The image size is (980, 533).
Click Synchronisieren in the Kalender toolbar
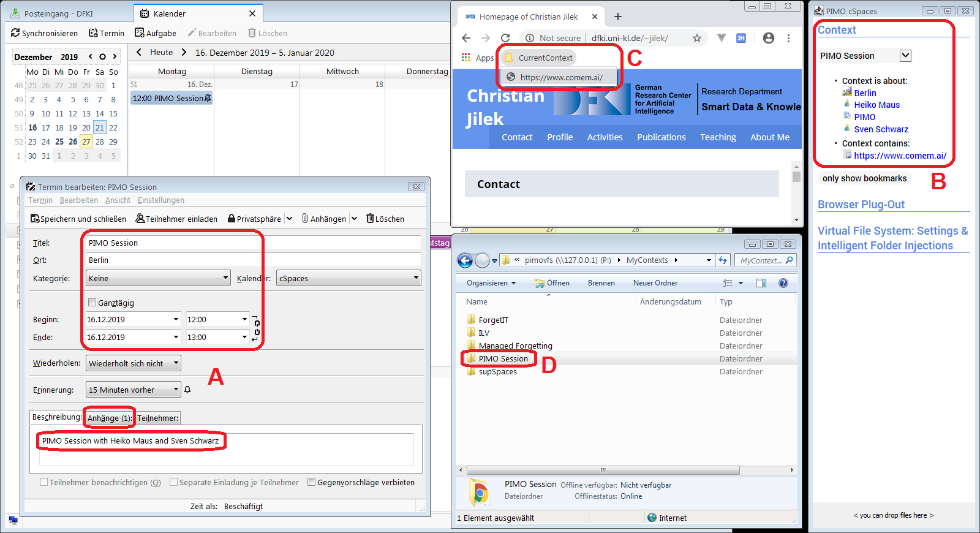point(44,33)
